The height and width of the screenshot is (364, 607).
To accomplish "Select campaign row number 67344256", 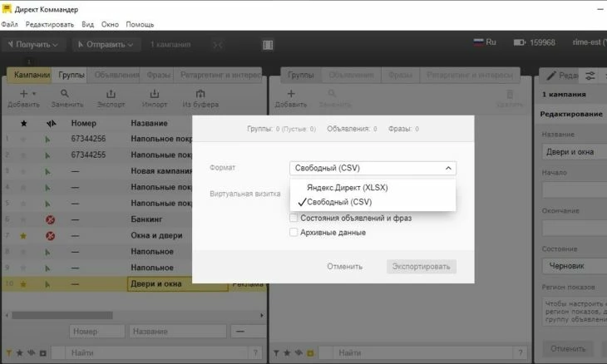I will point(88,139).
